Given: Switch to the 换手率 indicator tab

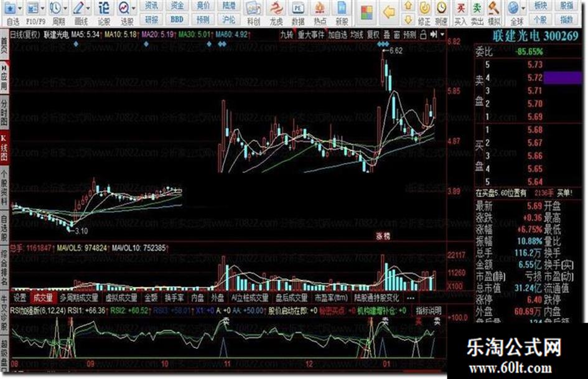Looking at the screenshot, I should [174, 298].
